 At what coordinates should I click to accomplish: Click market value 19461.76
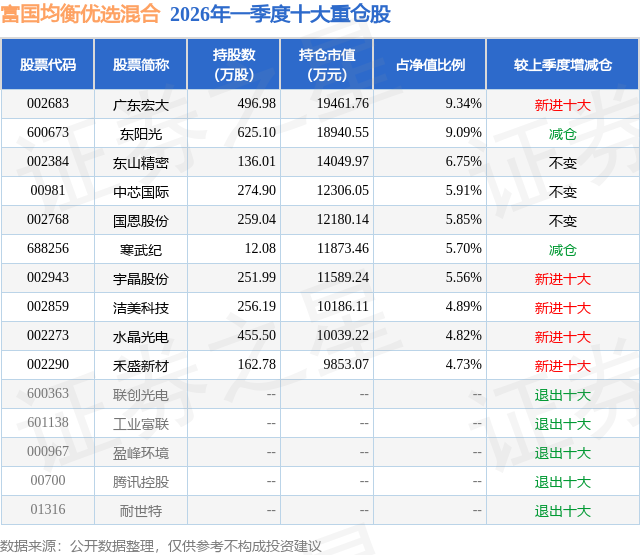343,104
